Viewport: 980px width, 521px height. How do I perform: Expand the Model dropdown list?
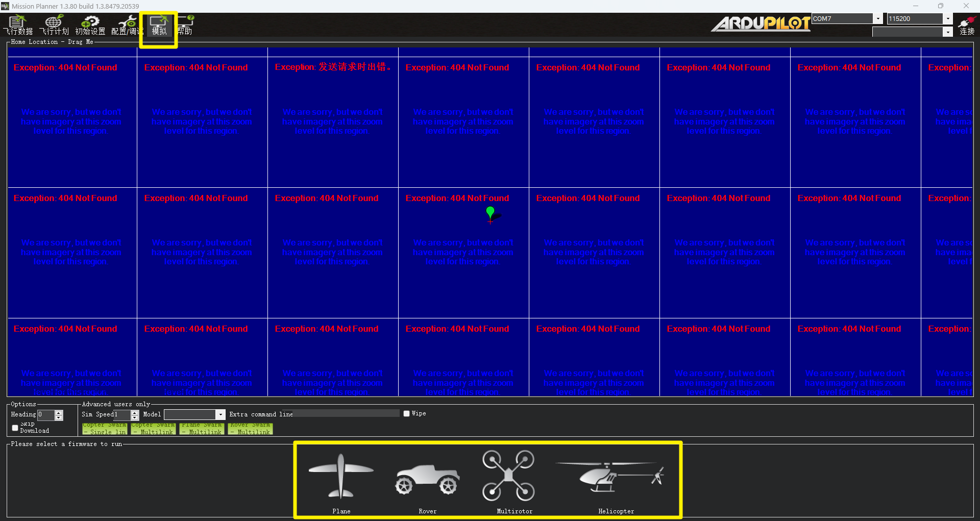coord(220,415)
